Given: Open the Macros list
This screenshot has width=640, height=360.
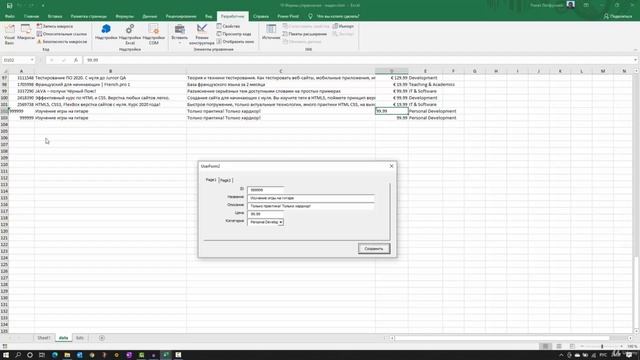Looking at the screenshot, I should pos(26,33).
